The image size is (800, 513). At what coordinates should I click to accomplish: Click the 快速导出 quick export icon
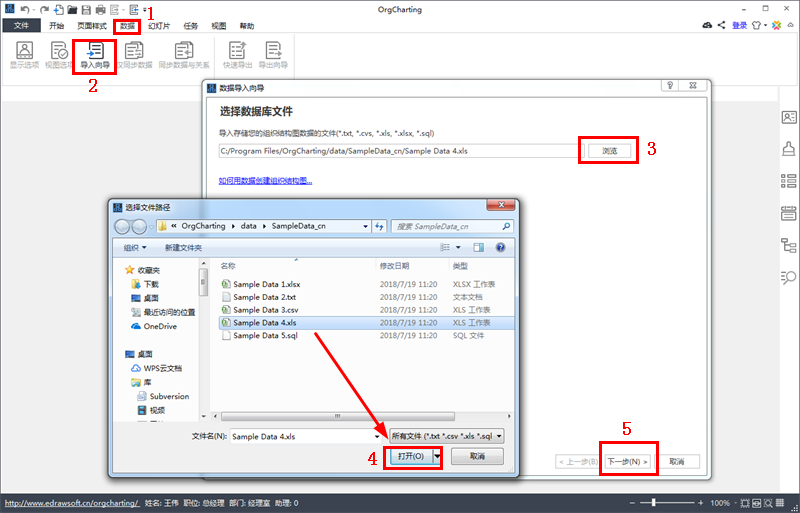coord(238,55)
